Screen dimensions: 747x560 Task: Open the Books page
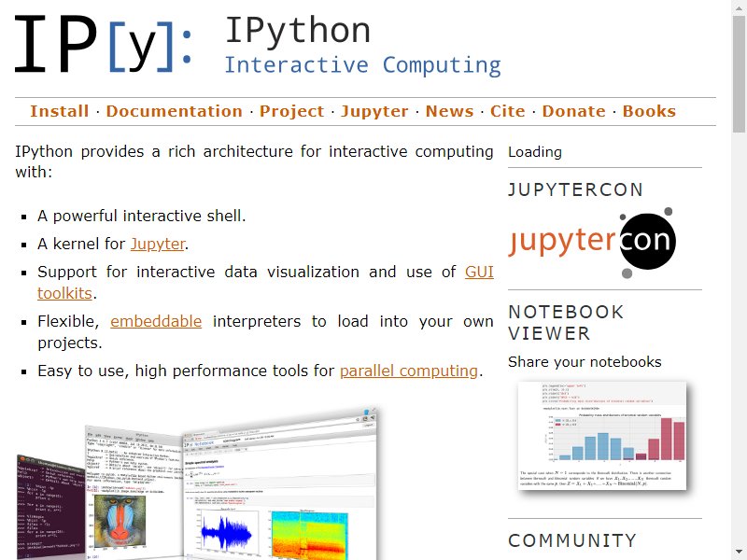649,111
